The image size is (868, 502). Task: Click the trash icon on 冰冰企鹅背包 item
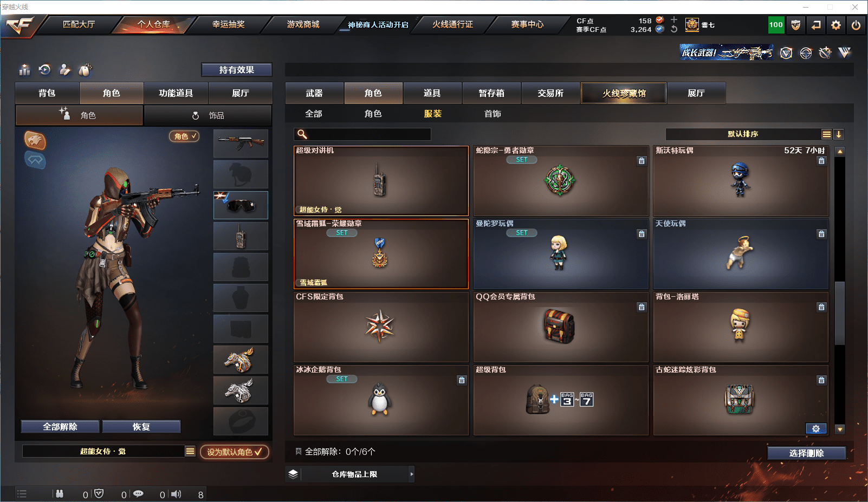point(462,380)
